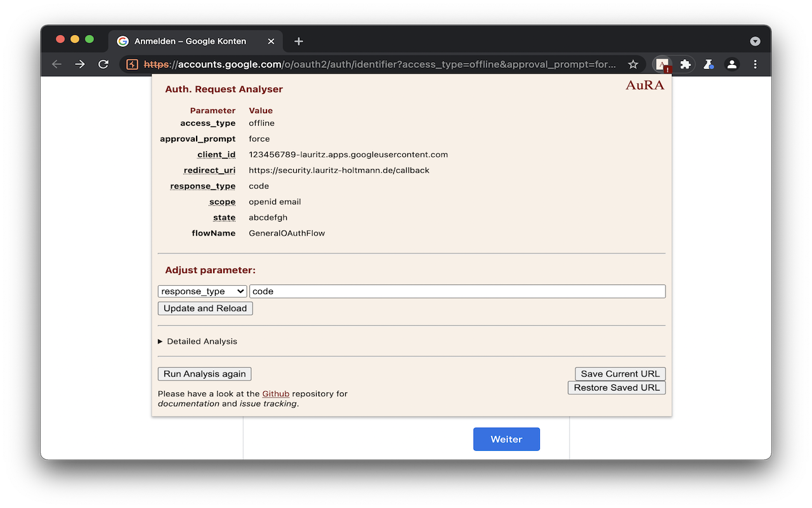Click the approval_prompt value force

click(x=259, y=139)
